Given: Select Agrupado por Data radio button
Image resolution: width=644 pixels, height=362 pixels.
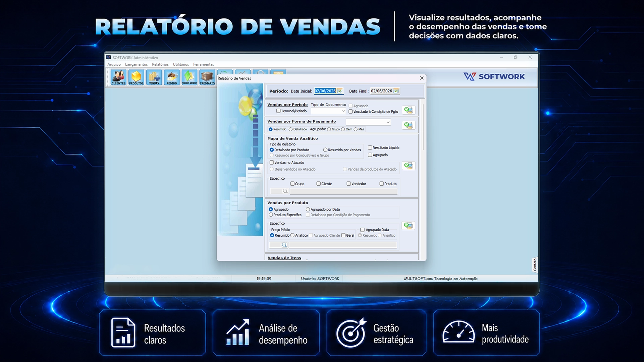Looking at the screenshot, I should pyautogui.click(x=308, y=209).
